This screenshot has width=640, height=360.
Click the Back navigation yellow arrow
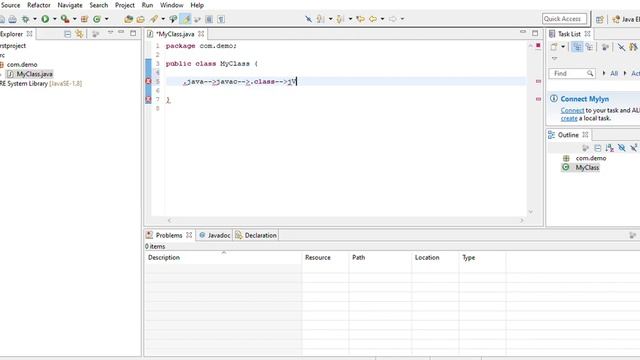tap(373, 19)
